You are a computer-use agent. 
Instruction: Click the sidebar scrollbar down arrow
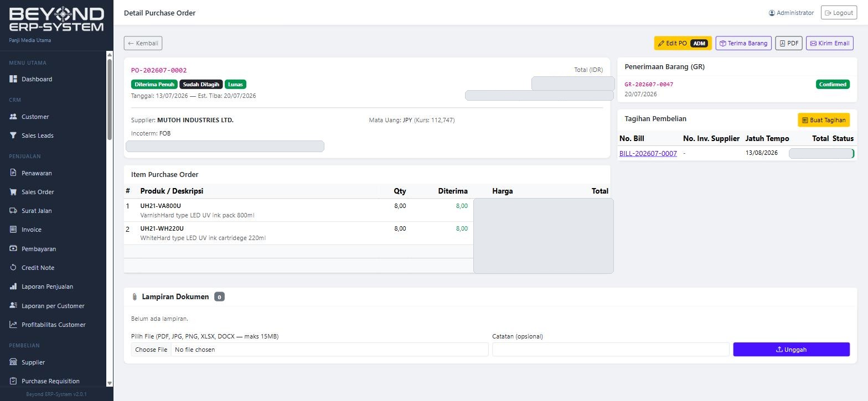[110, 383]
